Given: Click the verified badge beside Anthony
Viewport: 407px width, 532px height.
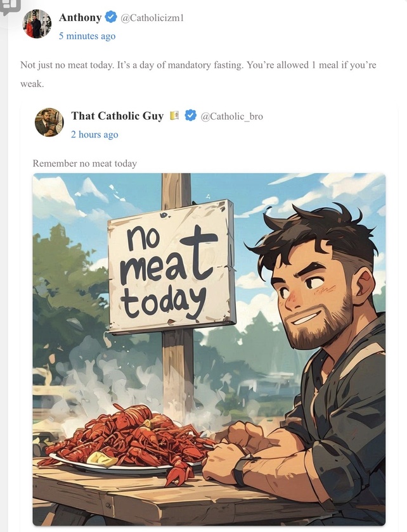Looking at the screenshot, I should (x=111, y=18).
